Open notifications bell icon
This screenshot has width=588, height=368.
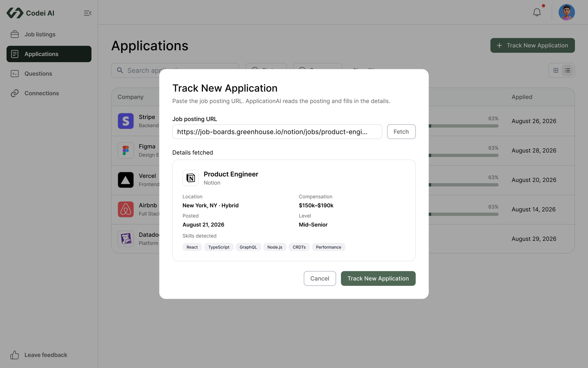tap(537, 12)
